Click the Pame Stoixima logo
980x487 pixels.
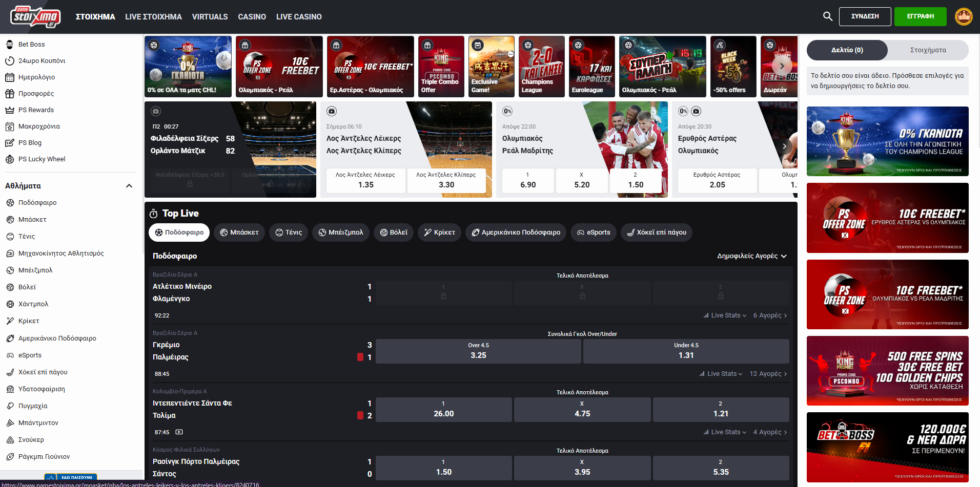35,17
